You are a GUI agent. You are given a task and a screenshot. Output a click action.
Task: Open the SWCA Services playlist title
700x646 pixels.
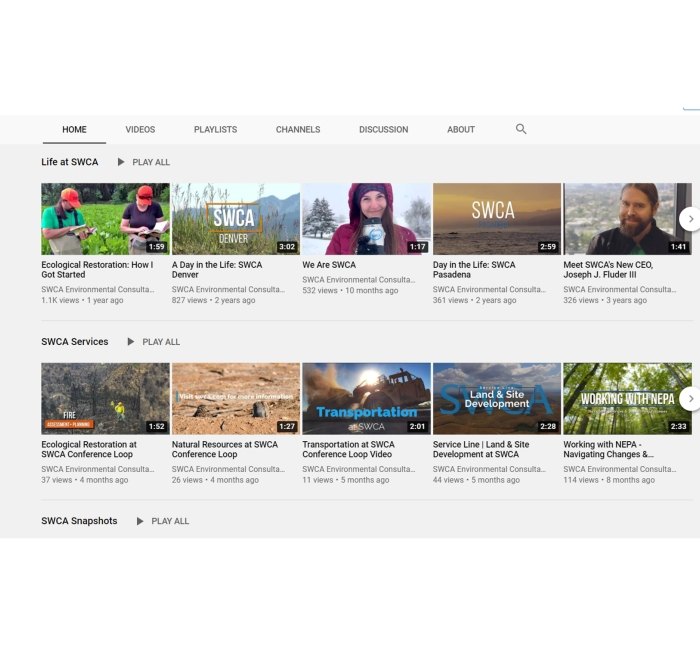tap(75, 342)
